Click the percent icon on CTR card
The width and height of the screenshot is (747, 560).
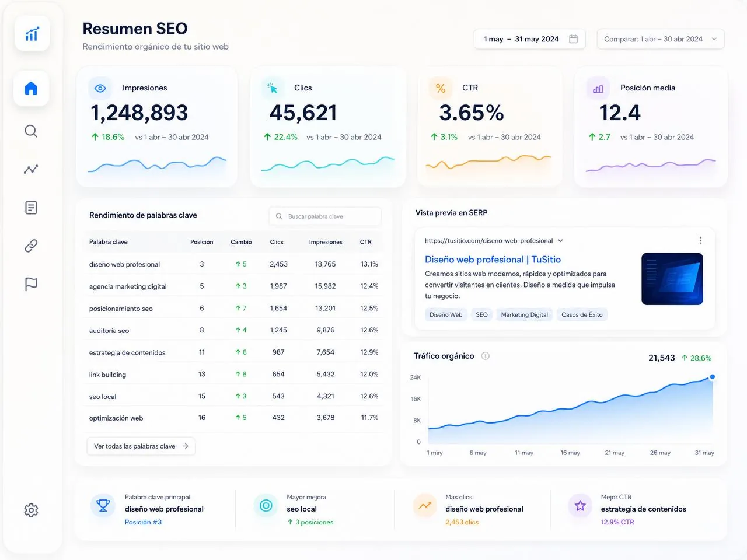[x=441, y=88]
